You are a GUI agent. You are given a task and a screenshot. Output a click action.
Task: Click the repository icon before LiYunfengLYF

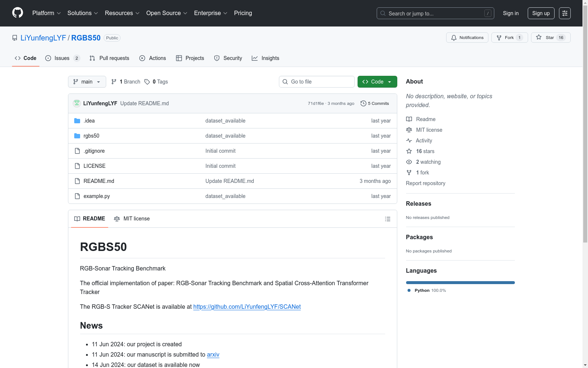tap(15, 38)
